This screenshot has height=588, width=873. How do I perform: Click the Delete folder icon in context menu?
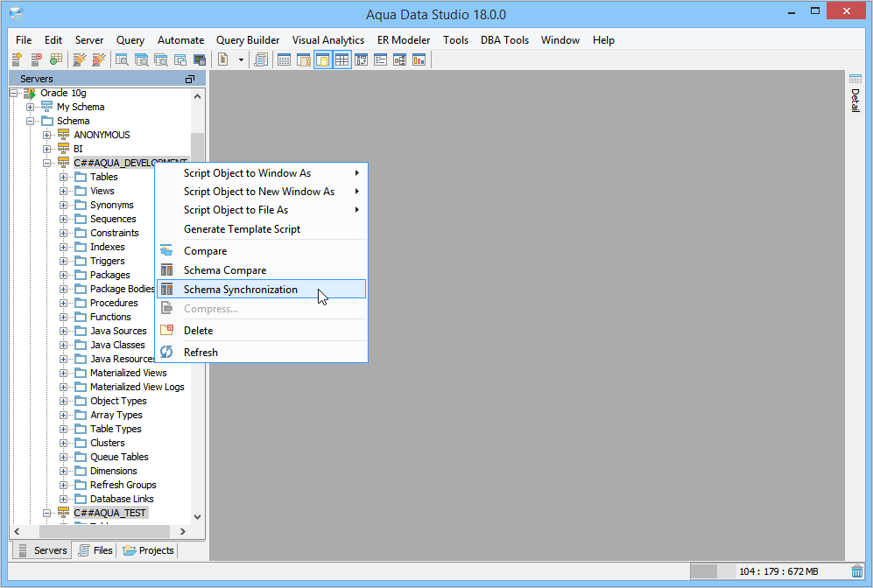166,330
